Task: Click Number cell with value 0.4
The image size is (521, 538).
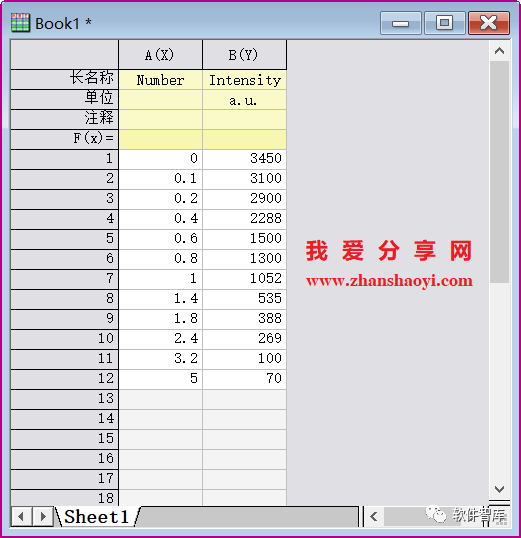Action: (x=160, y=219)
